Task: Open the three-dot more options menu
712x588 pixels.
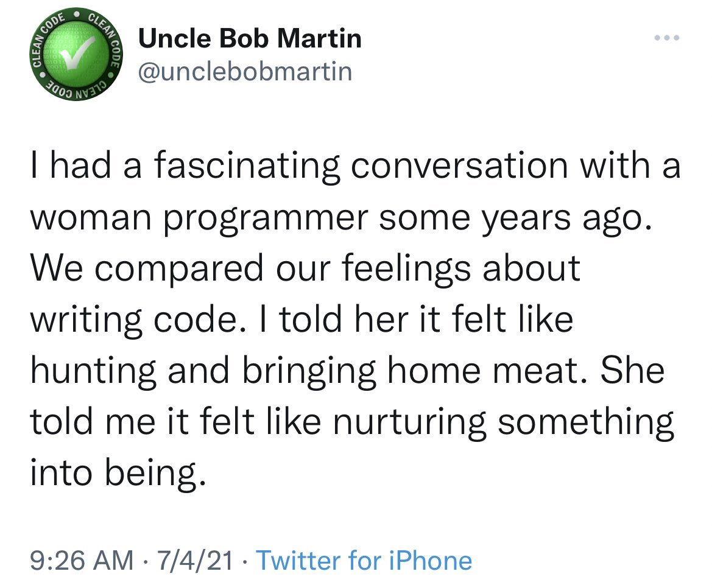Action: tap(666, 38)
